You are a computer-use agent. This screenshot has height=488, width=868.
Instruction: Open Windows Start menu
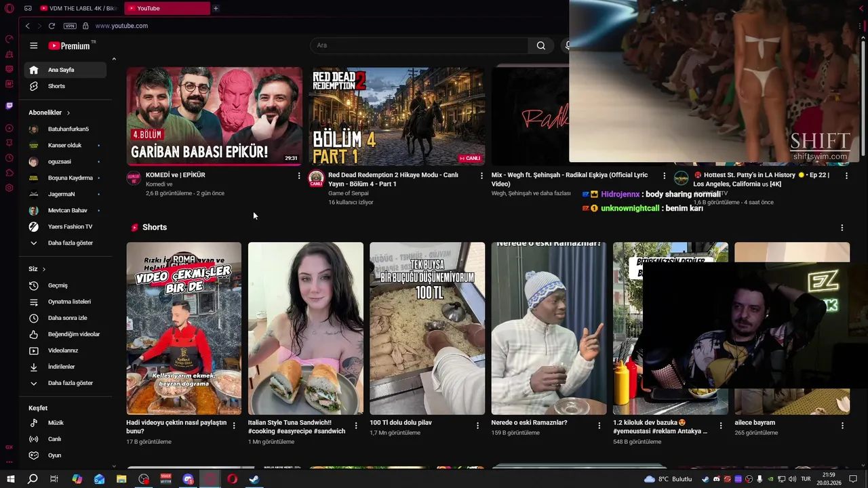point(10,479)
